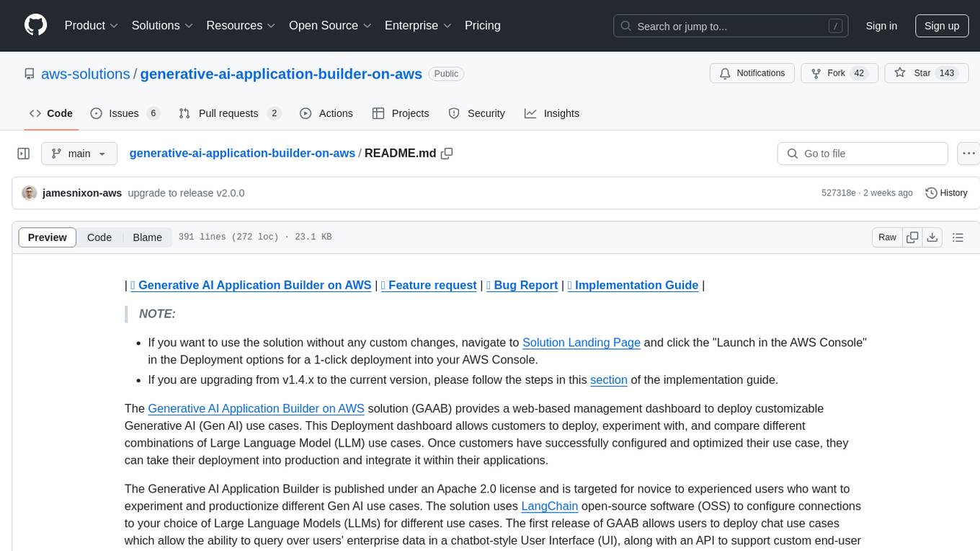Switch to the Code tab
Image resolution: width=980 pixels, height=551 pixels.
[x=51, y=113]
